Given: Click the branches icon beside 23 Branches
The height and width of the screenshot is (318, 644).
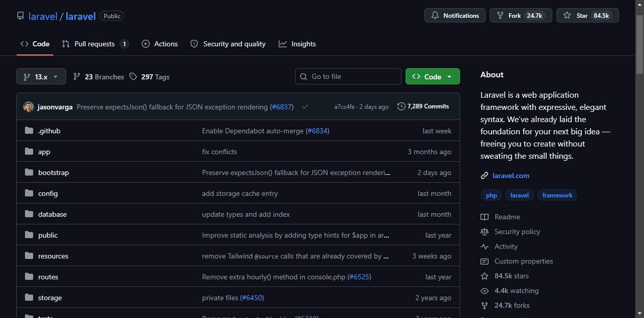Looking at the screenshot, I should [x=77, y=76].
